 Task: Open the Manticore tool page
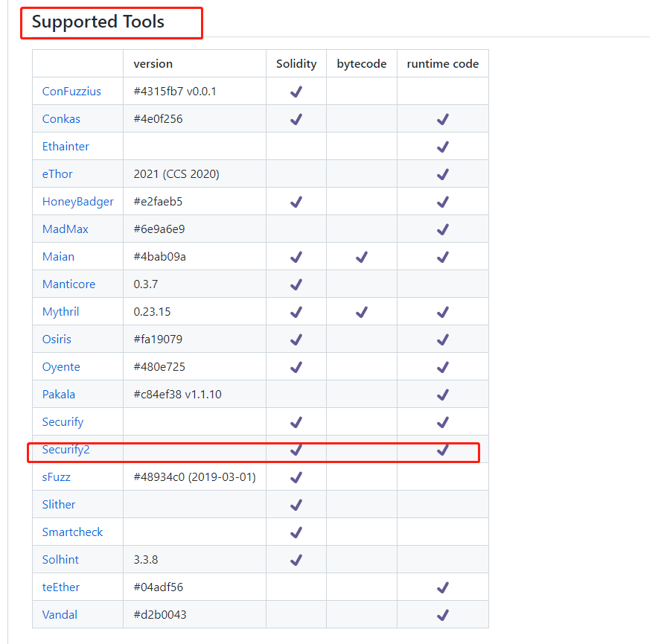(x=68, y=284)
